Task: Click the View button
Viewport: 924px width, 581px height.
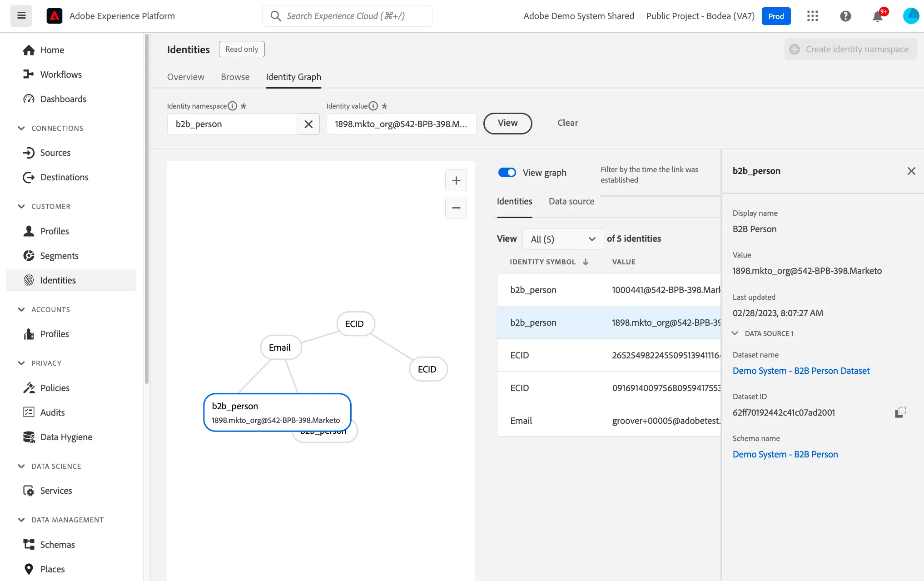Action: [x=507, y=123]
